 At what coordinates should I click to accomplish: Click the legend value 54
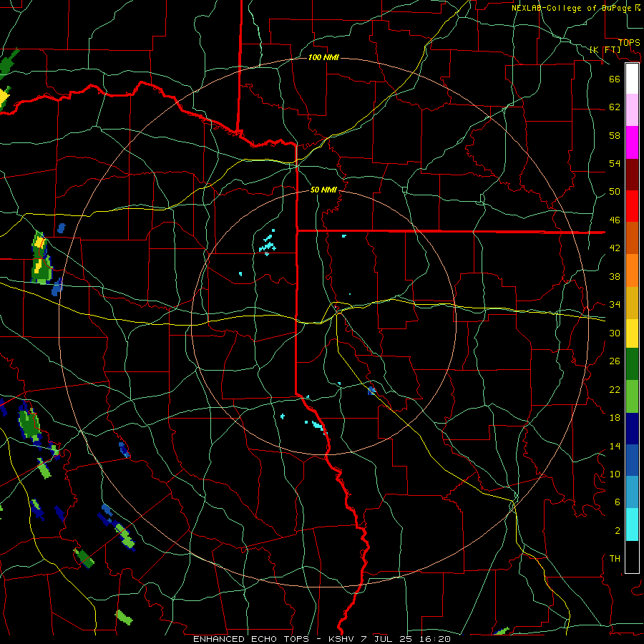click(615, 163)
